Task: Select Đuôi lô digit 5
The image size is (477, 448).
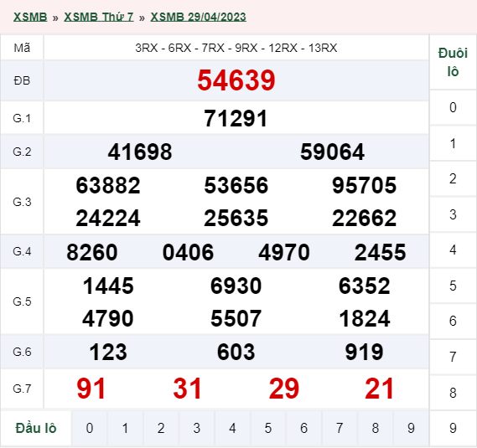Action: (453, 286)
